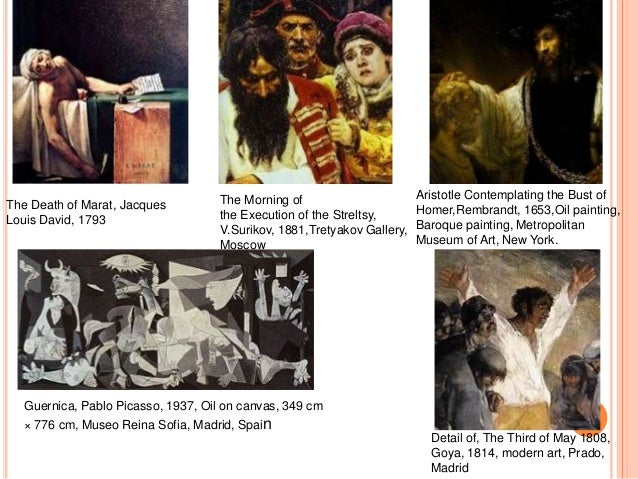Click the salmon vertical stripe on right edge

(628, 239)
